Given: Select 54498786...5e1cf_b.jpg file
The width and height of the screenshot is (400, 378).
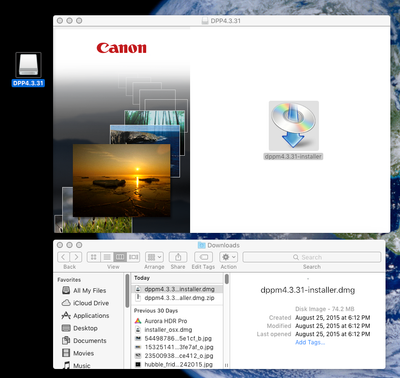Looking at the screenshot, I should coord(178,338).
